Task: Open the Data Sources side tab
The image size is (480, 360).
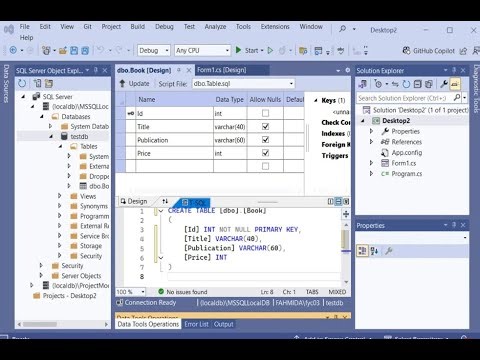Action: click(6, 83)
